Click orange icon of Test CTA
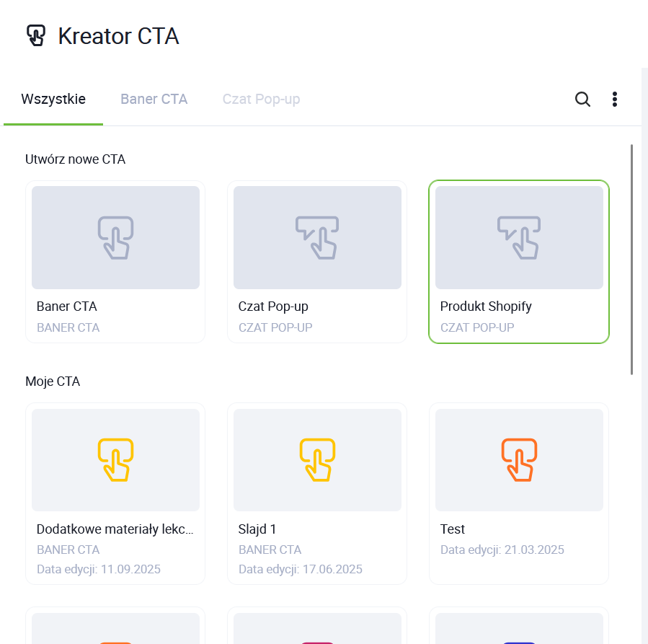The width and height of the screenshot is (648, 644). 519,460
